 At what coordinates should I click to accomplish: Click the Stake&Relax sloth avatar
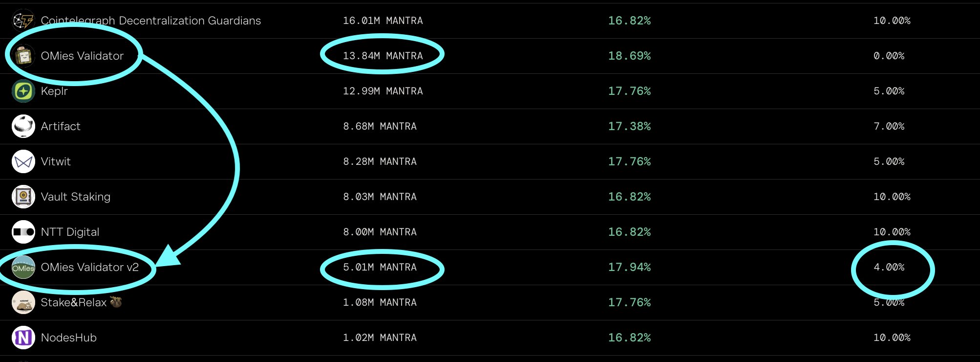coord(23,302)
